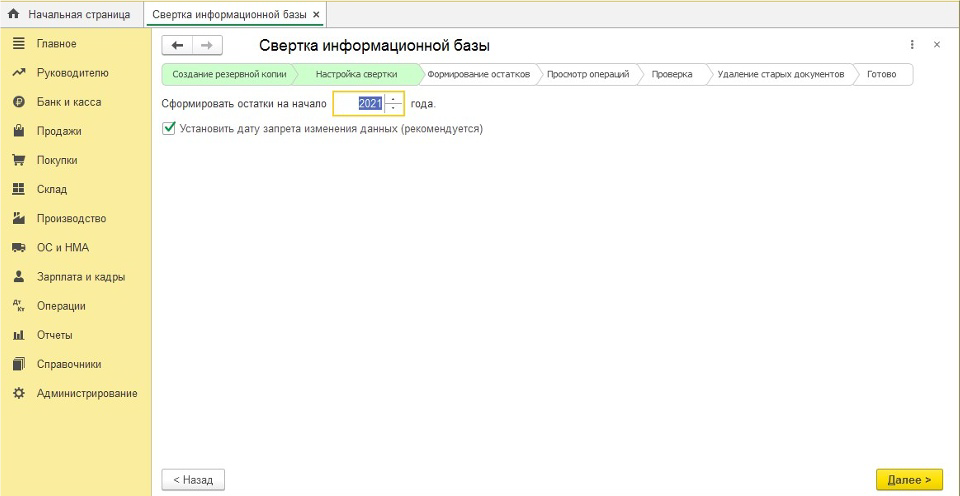
Task: Go back with the left arrow button
Action: (177, 45)
